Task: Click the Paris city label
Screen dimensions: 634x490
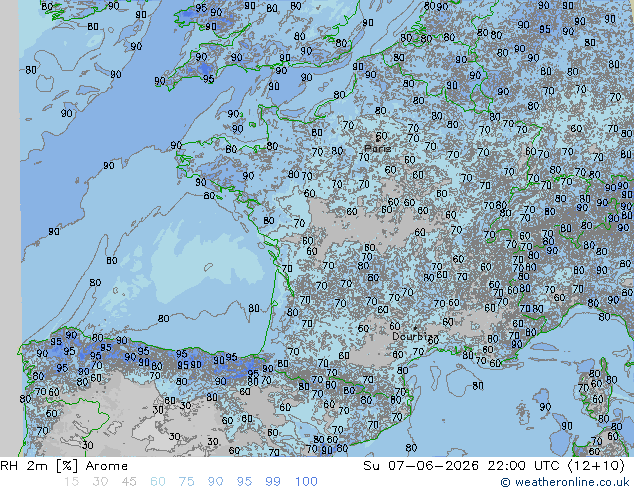Action: coord(378,148)
